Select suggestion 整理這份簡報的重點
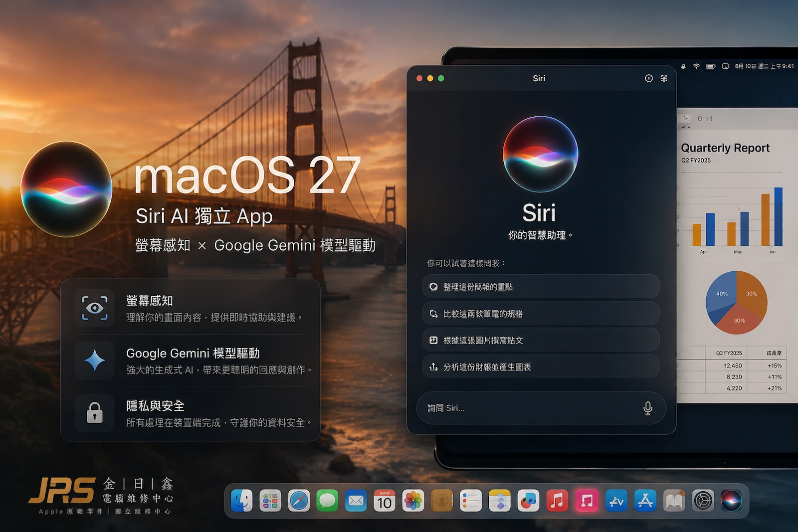Viewport: 798px width, 532px height. point(541,287)
